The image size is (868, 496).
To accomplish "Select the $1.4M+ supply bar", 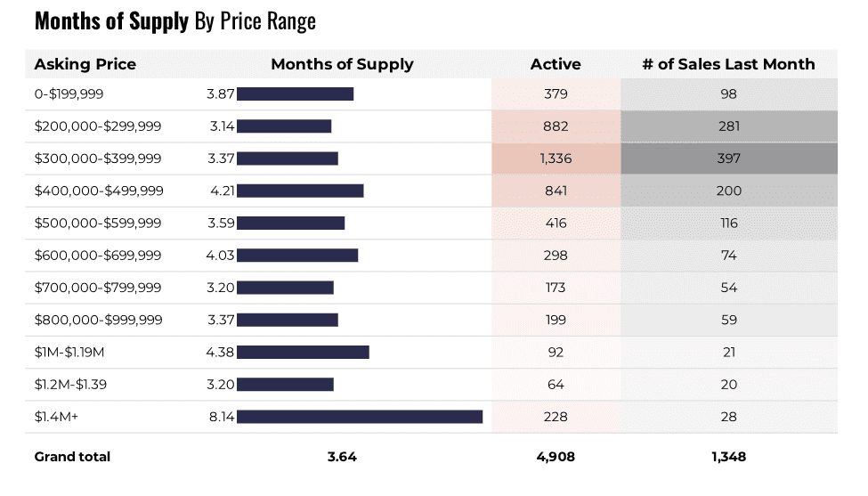I will pyautogui.click(x=360, y=417).
